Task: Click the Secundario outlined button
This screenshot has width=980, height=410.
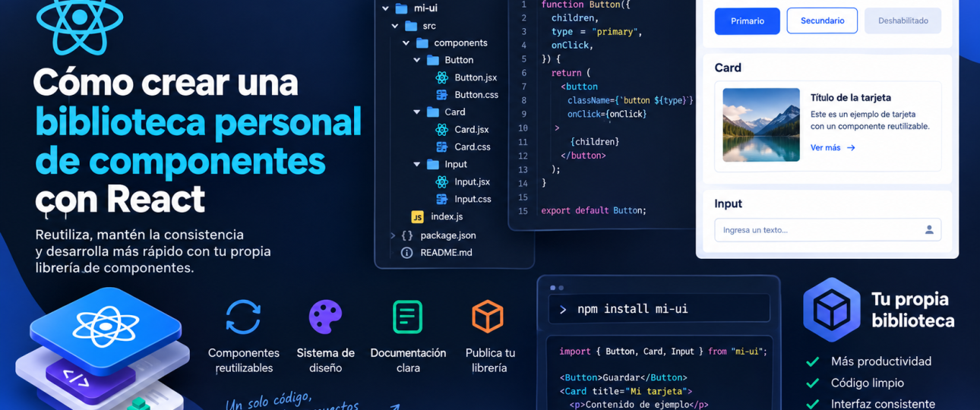Action: [x=822, y=21]
